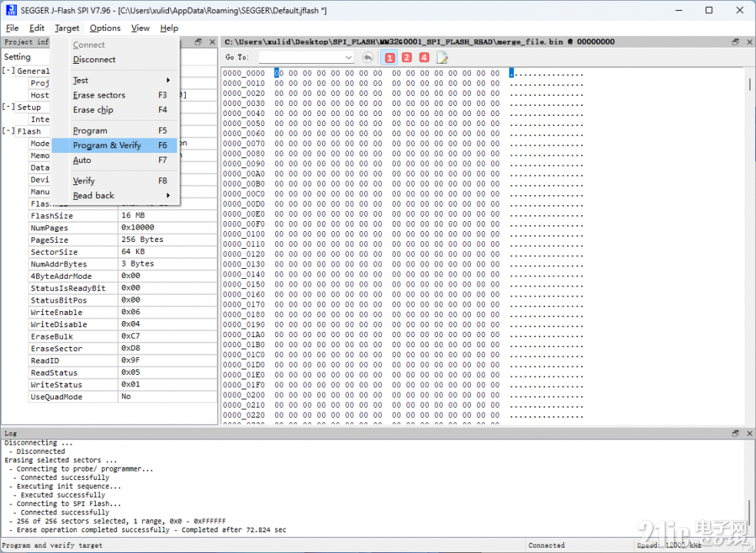The image size is (756, 553).
Task: Undock the Project info panel
Action: (x=198, y=42)
